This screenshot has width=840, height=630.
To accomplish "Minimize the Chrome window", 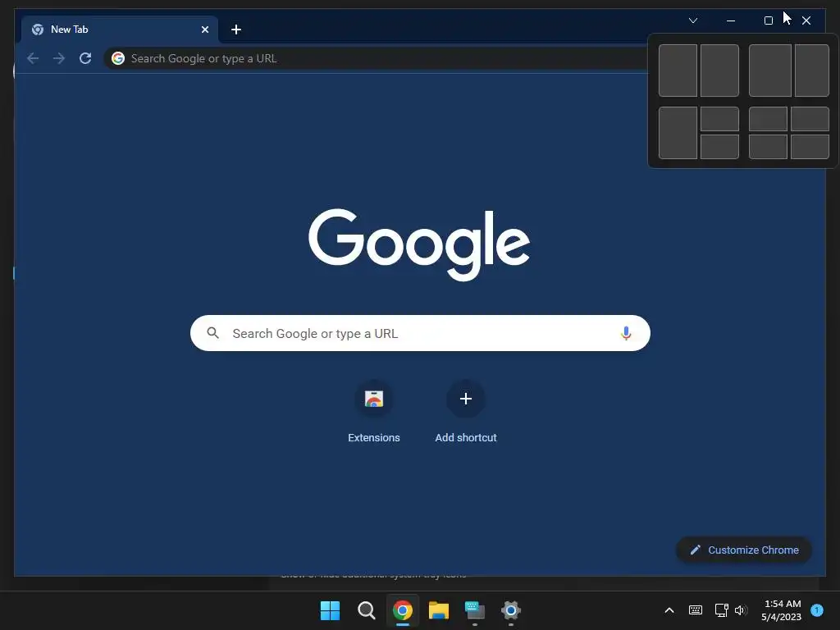I will (x=731, y=21).
